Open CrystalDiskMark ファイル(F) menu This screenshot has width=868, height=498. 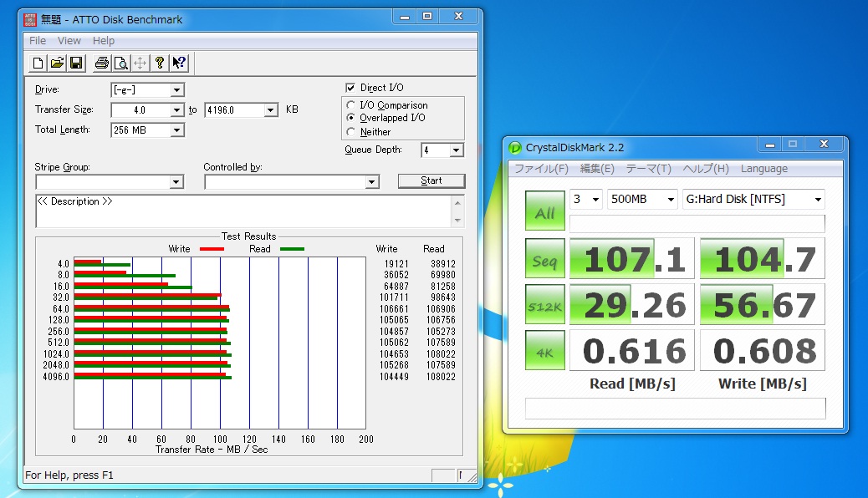coord(541,169)
